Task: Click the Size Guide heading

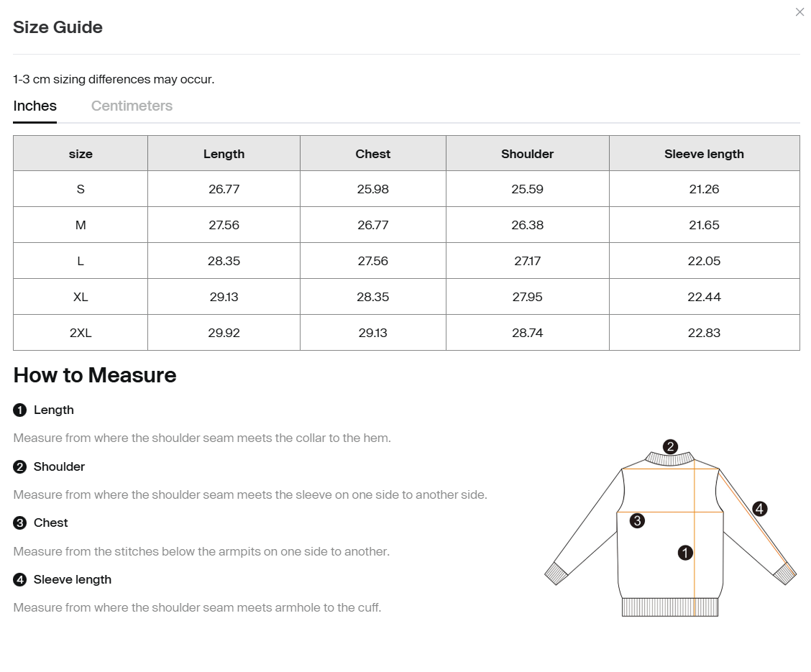Action: 58,27
